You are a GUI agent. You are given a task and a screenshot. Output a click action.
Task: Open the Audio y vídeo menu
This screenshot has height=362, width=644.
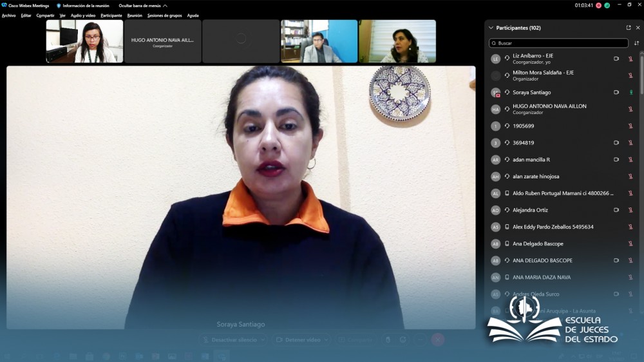pos(83,15)
